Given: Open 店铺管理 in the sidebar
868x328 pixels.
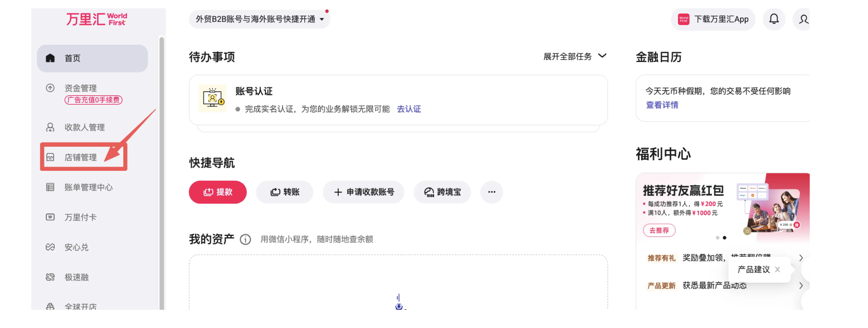Looking at the screenshot, I should point(81,157).
